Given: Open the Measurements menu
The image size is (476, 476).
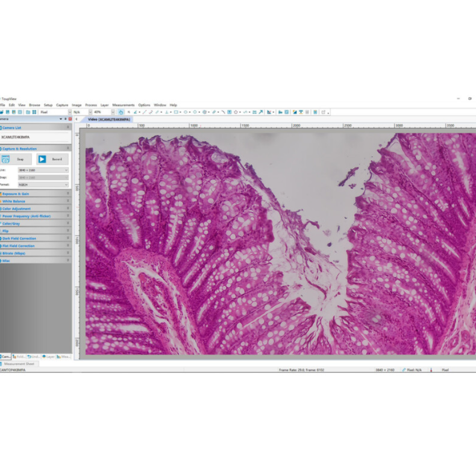Looking at the screenshot, I should click(x=123, y=105).
